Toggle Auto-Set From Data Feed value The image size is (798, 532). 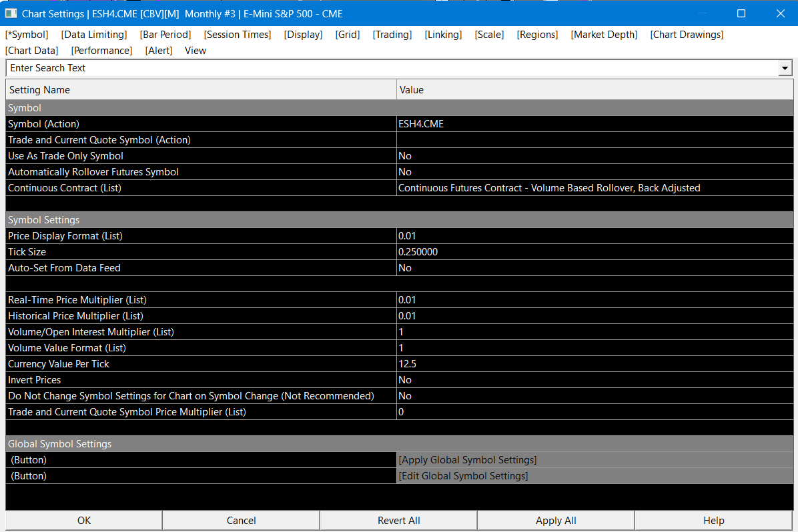[594, 268]
